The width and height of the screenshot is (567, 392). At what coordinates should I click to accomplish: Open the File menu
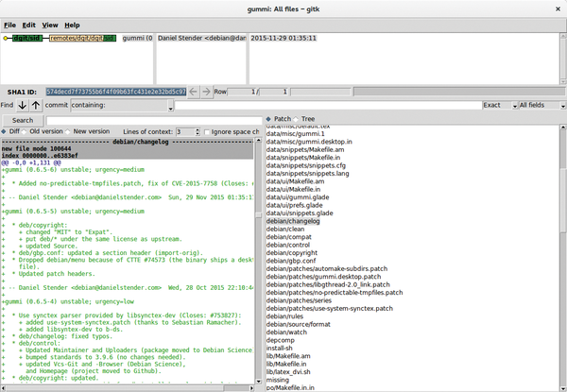(9, 25)
